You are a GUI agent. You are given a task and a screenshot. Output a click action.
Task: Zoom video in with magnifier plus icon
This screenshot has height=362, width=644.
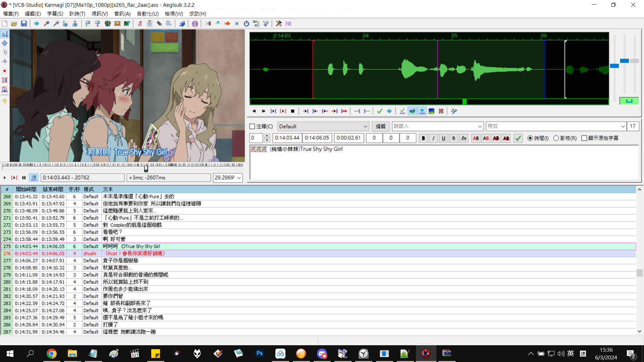coord(47,23)
